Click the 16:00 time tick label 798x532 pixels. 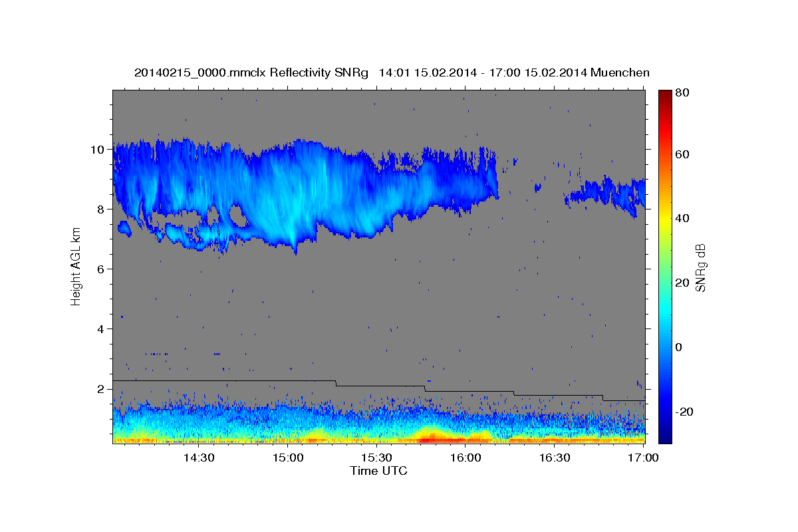465,458
